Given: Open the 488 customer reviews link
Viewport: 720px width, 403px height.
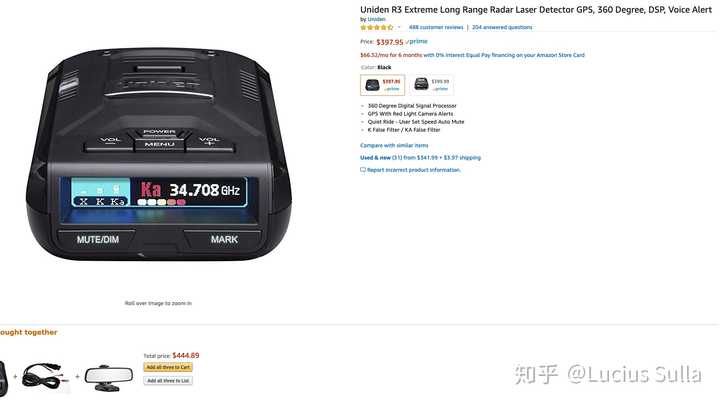Looking at the screenshot, I should (x=436, y=28).
